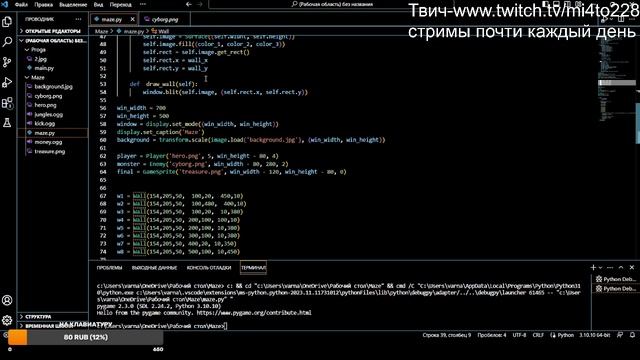640x360 pixels.
Task: Open jungles.ogg in the file tree
Action: (x=49, y=115)
